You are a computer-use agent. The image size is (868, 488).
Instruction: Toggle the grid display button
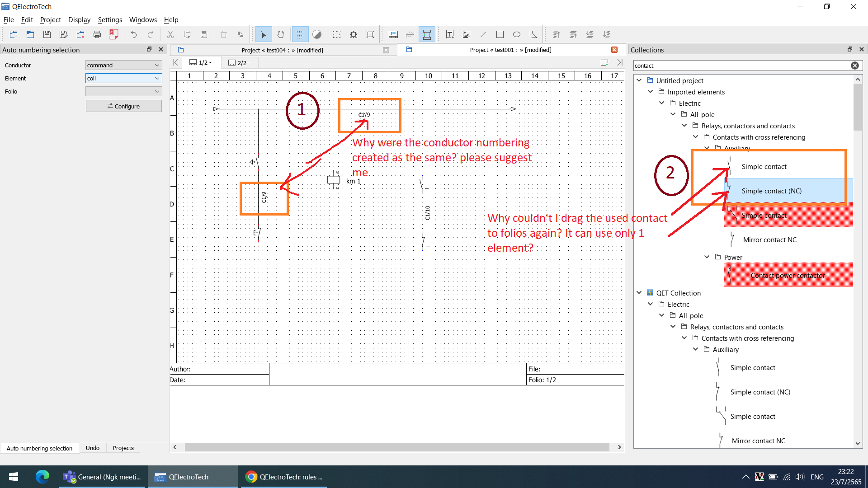click(300, 34)
